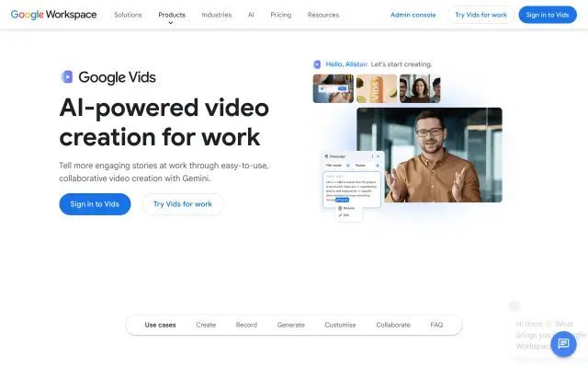Viewport: 588px width, 368px height.
Task: Jump to the Generate section tab
Action: coord(291,325)
